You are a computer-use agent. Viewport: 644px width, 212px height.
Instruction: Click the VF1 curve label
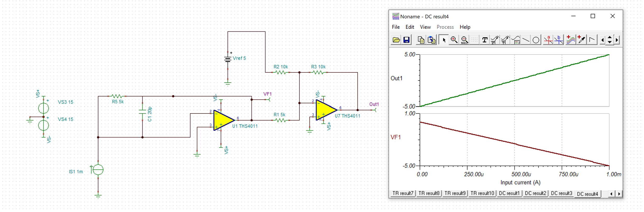[x=396, y=137]
